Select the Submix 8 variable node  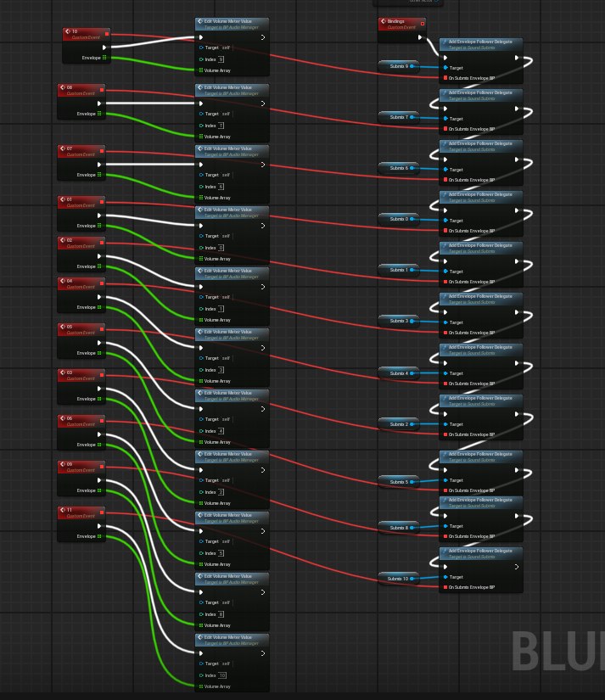[x=399, y=528]
